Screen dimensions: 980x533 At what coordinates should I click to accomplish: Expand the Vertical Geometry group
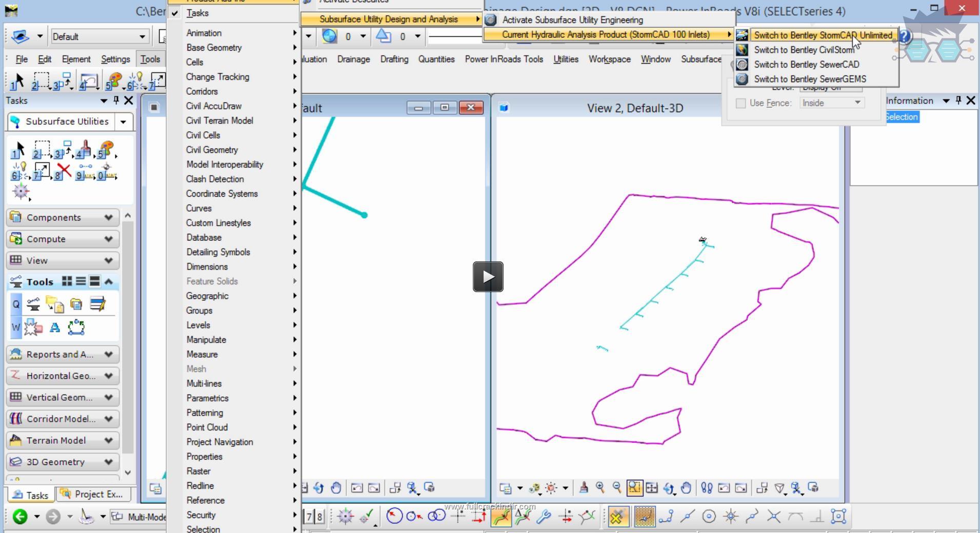tap(63, 397)
